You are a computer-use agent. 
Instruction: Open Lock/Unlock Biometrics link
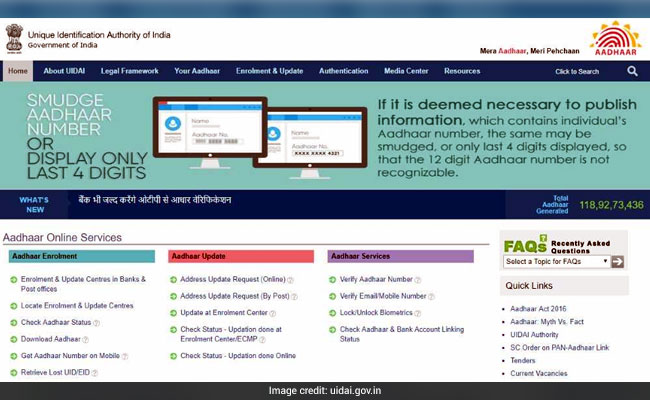[376, 313]
